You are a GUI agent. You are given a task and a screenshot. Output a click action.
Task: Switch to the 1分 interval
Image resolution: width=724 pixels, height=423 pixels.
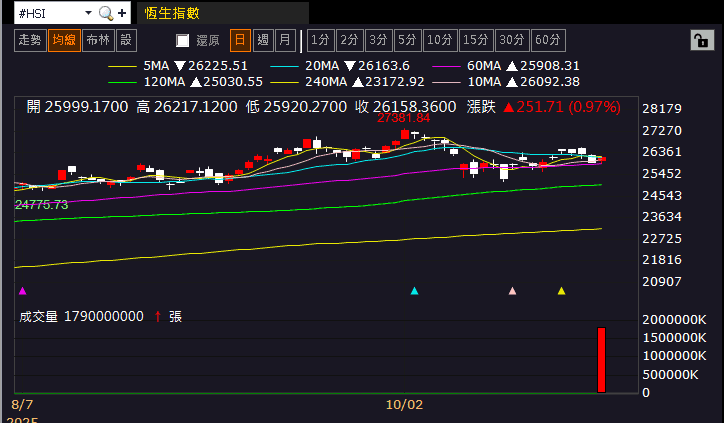[x=320, y=40]
